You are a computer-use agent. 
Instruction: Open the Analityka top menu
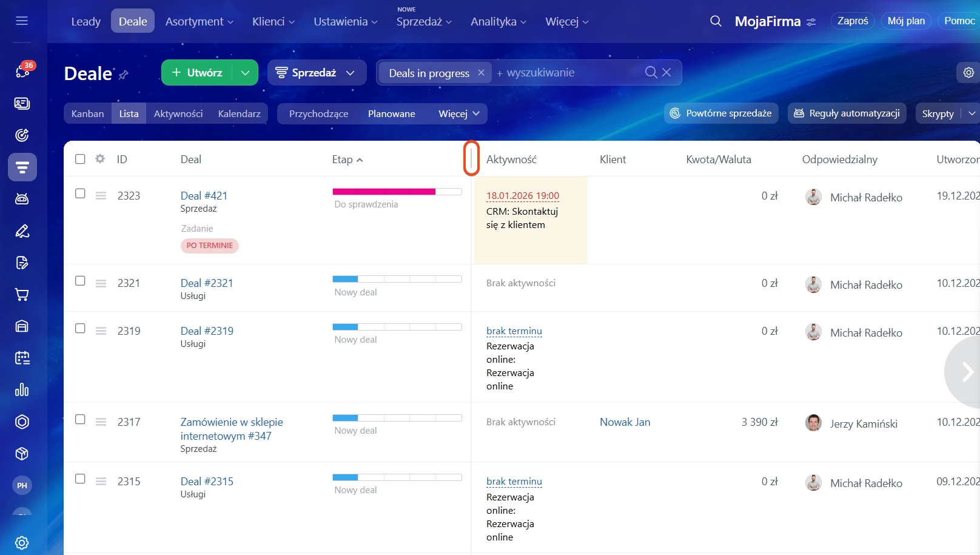coord(498,22)
